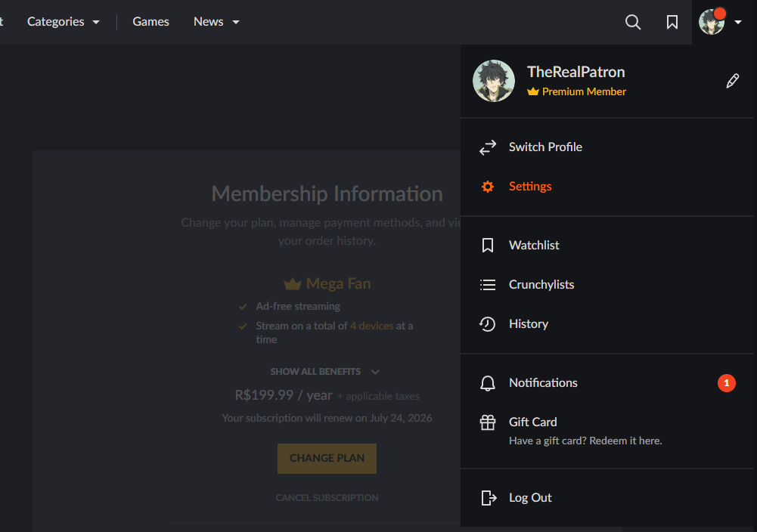Click the pencil edit profile icon
The height and width of the screenshot is (532, 757).
[x=732, y=82]
